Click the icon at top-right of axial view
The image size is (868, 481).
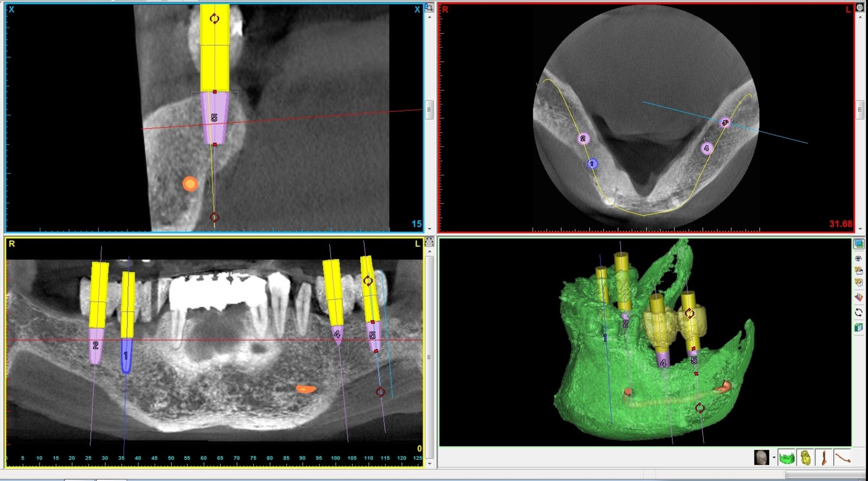[x=860, y=8]
